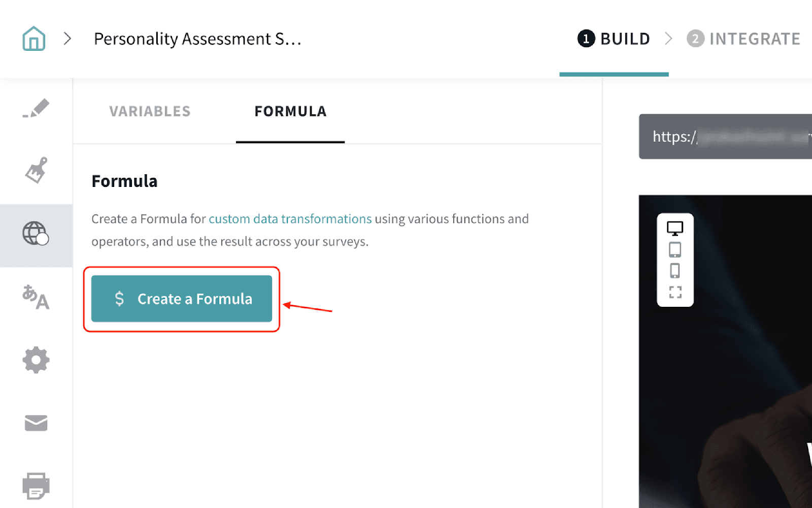This screenshot has width=812, height=508.
Task: Switch preview to mobile phone view
Action: click(674, 271)
